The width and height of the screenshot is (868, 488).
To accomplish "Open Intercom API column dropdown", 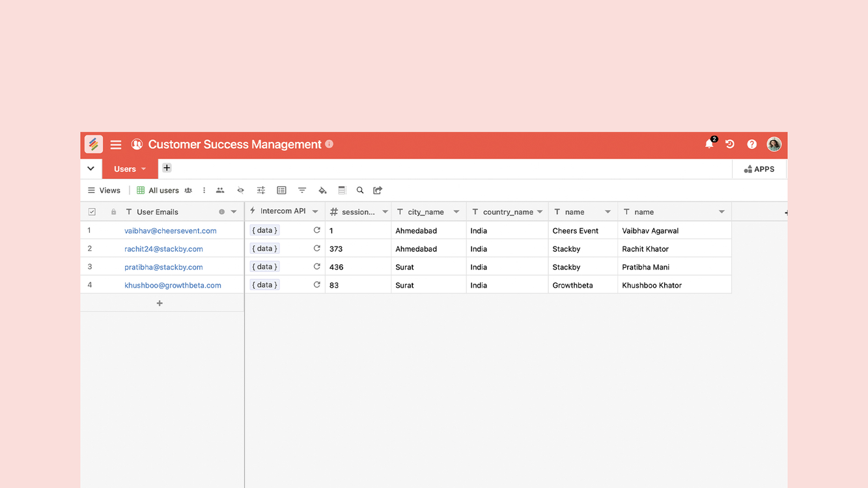I will click(315, 211).
